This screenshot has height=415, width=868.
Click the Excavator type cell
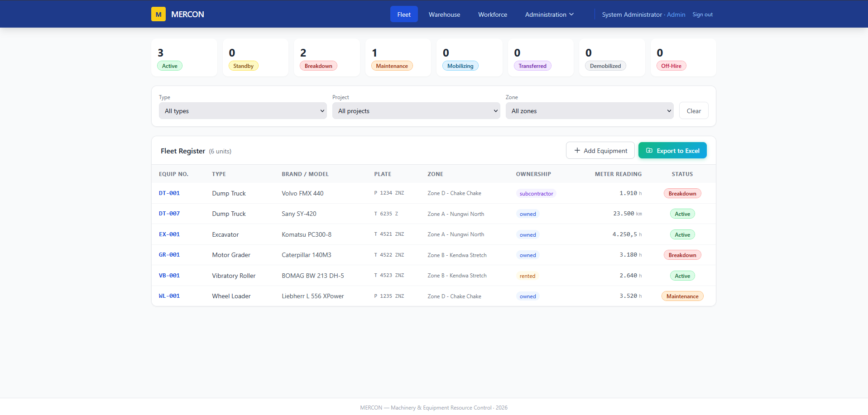(225, 234)
